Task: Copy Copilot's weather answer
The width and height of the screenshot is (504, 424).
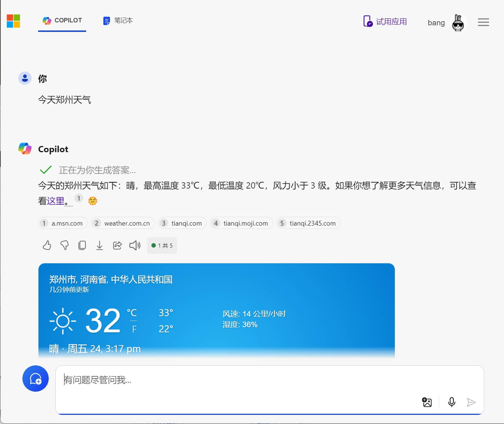Action: [82, 245]
